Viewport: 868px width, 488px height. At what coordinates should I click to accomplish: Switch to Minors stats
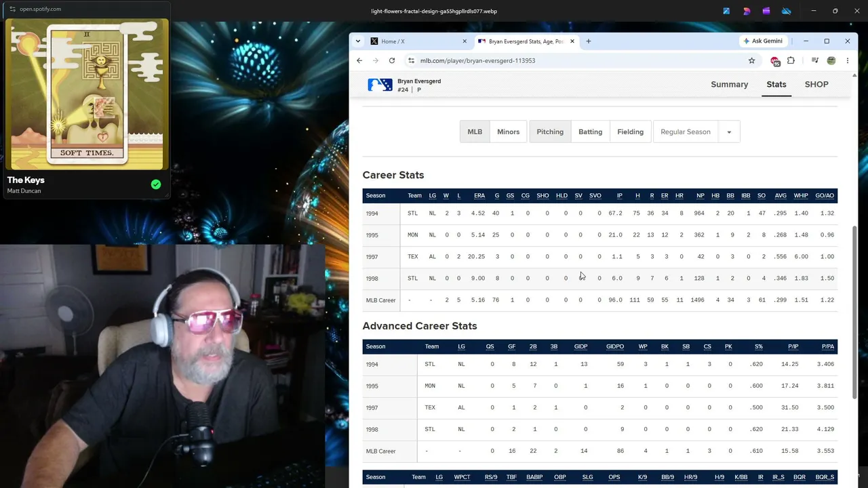point(508,131)
